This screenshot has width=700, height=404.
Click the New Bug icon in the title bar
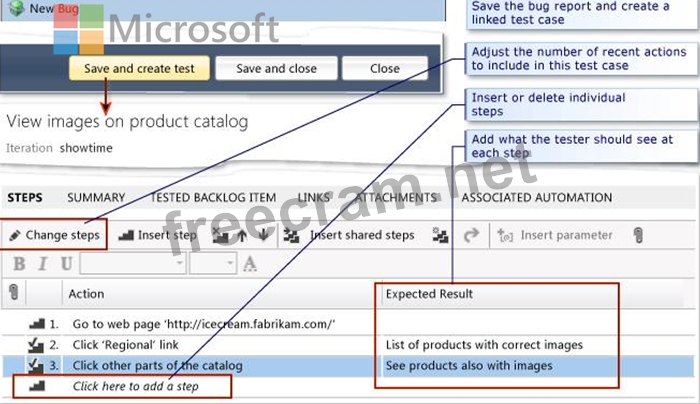17,8
